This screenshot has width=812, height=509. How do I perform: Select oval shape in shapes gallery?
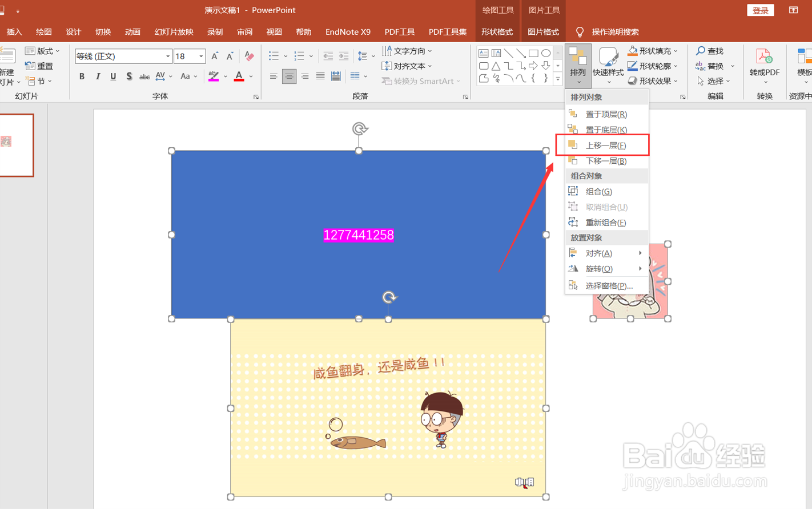(x=546, y=53)
